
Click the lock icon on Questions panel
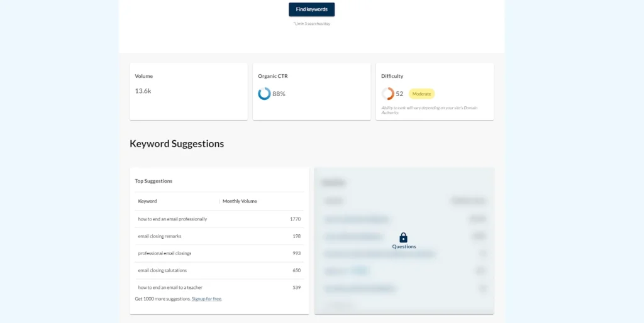[403, 238]
